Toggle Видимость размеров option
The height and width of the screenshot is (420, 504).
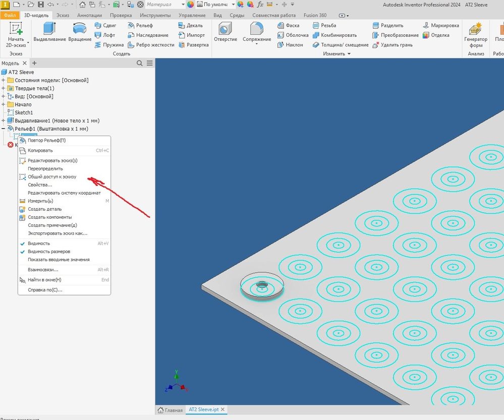(x=48, y=252)
